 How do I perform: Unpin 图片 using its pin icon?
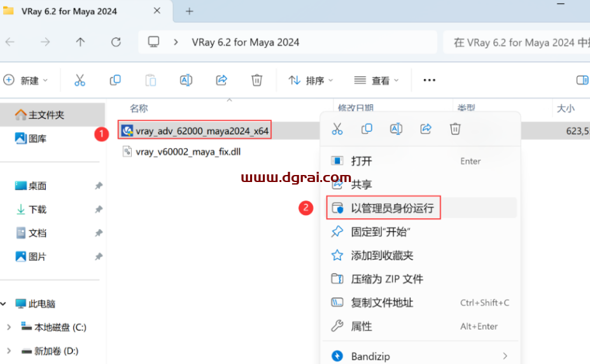pyautogui.click(x=99, y=256)
